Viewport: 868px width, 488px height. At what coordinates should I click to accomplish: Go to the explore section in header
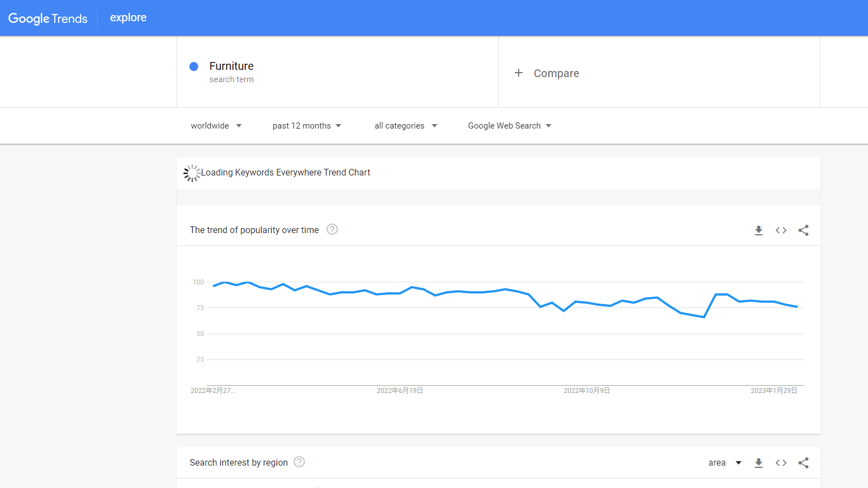(128, 17)
